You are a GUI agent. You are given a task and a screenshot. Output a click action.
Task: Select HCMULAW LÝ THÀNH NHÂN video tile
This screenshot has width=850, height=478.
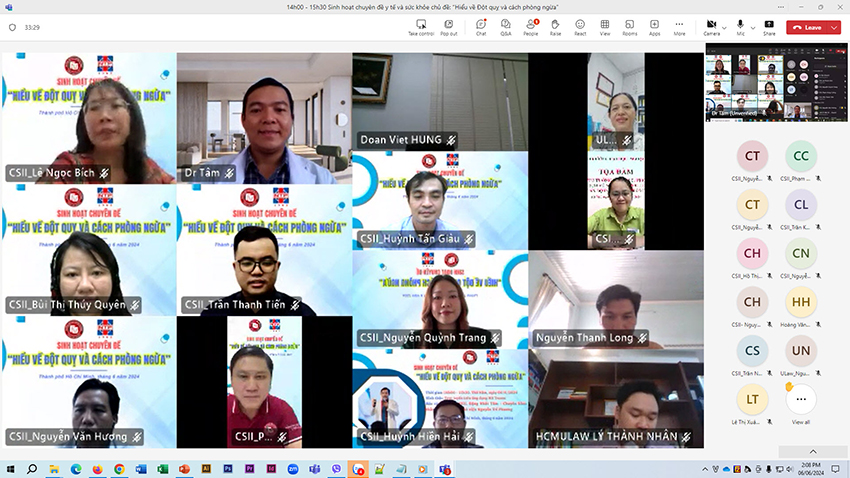pyautogui.click(x=616, y=398)
